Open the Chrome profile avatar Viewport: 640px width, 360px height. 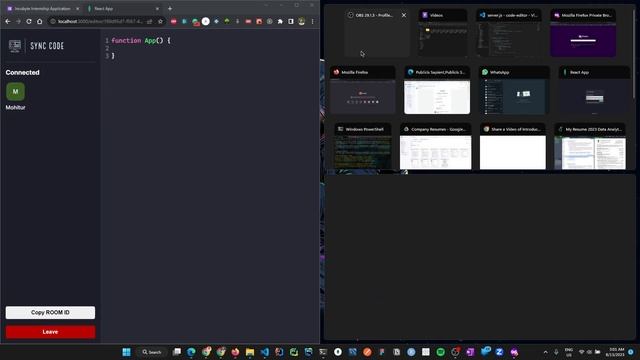click(302, 21)
